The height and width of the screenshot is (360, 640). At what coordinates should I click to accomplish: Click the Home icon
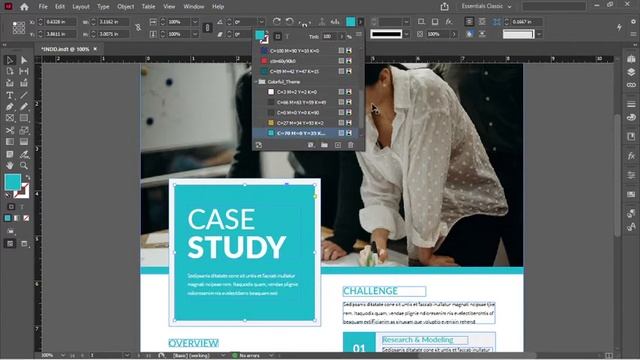coord(24,7)
